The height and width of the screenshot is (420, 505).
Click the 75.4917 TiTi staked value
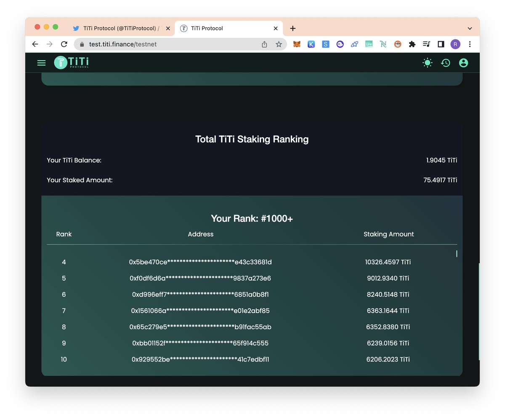tap(440, 180)
